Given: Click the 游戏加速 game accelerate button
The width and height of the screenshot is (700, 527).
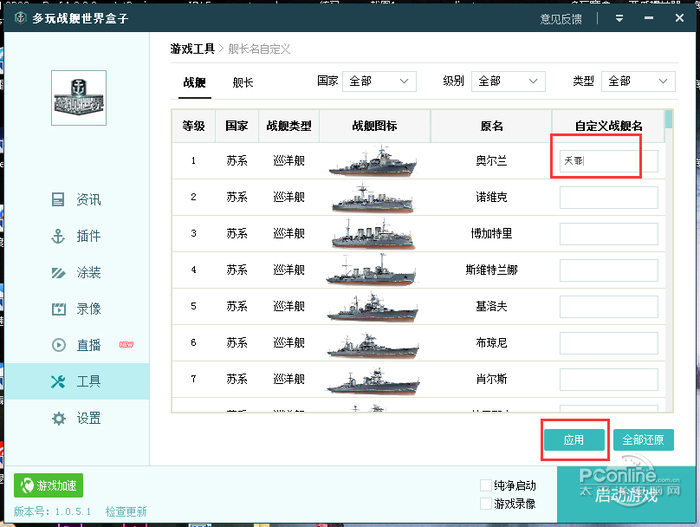Looking at the screenshot, I should 48,486.
